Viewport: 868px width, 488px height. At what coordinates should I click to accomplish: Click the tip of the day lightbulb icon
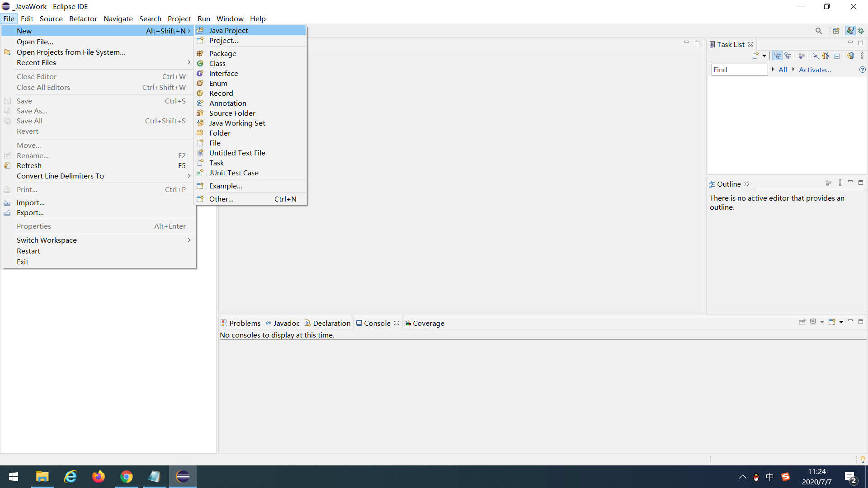[x=863, y=460]
